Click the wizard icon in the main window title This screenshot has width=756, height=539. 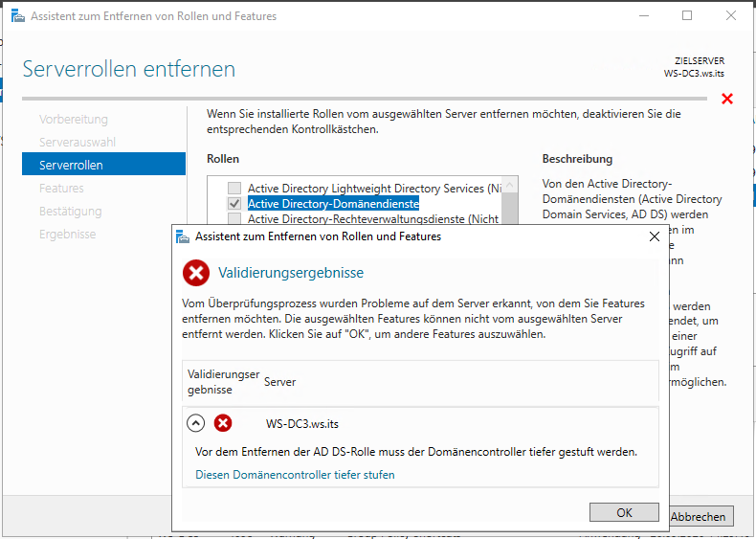(x=18, y=16)
